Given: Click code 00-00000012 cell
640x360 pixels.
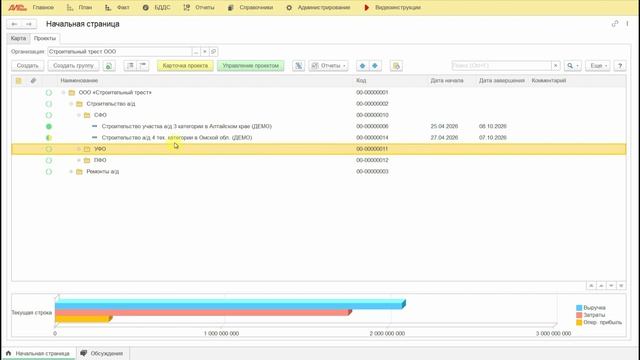Looking at the screenshot, I should 372,160.
